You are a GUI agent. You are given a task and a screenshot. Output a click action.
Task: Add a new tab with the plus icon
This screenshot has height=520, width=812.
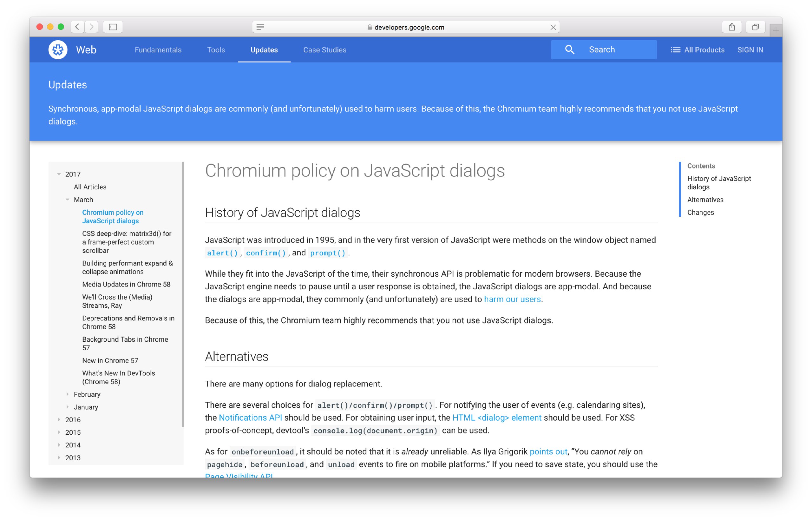776,30
